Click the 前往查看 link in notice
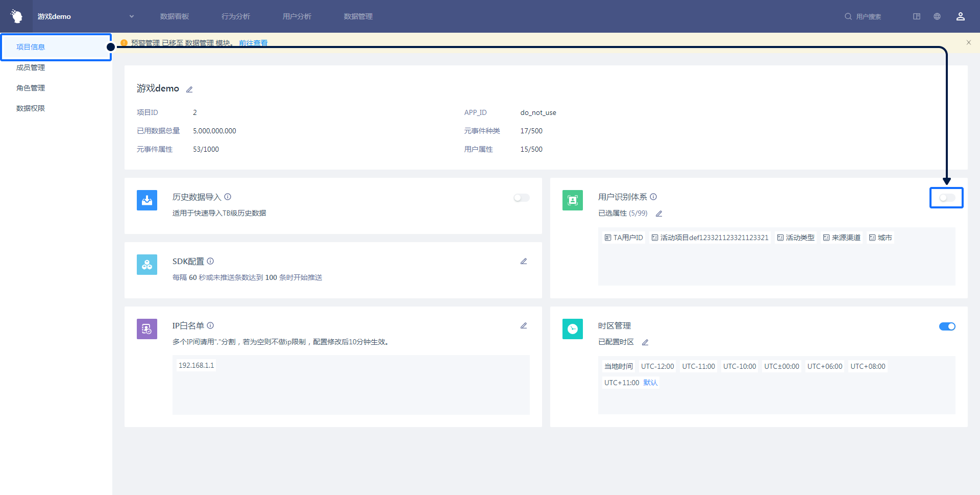980x495 pixels. point(253,43)
